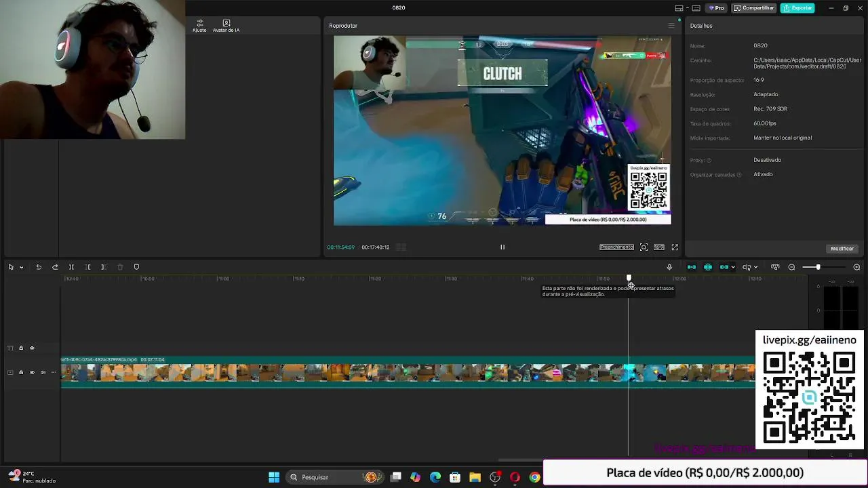Enter fullscreen preview mode
This screenshot has width=868, height=488.
tap(675, 247)
